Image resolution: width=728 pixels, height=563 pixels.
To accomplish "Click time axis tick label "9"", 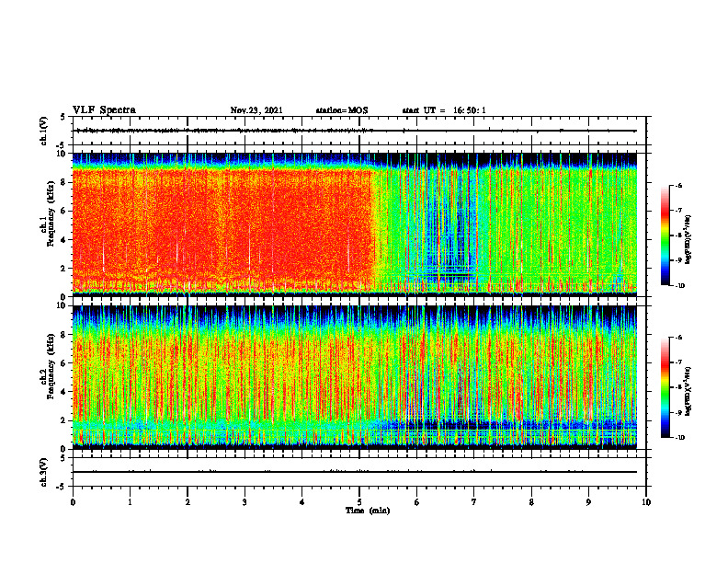I will coord(588,502).
